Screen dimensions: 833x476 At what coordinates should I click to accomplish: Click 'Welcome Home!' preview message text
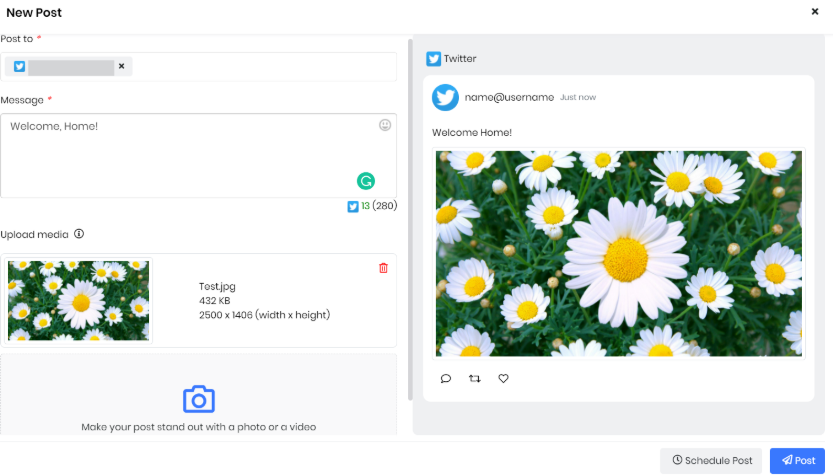[472, 133]
